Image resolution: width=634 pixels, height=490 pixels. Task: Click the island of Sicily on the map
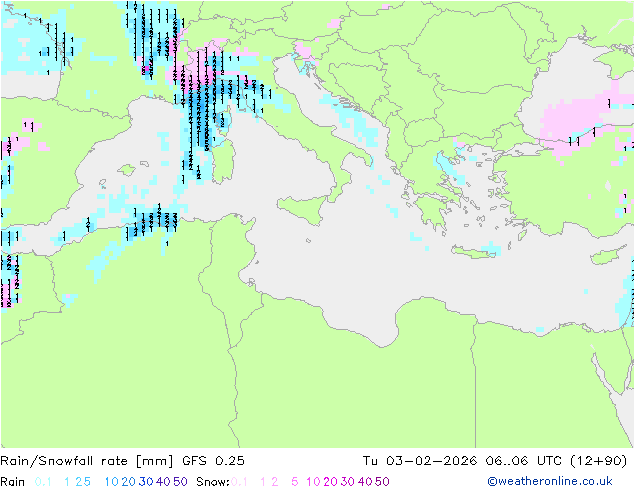[304, 209]
